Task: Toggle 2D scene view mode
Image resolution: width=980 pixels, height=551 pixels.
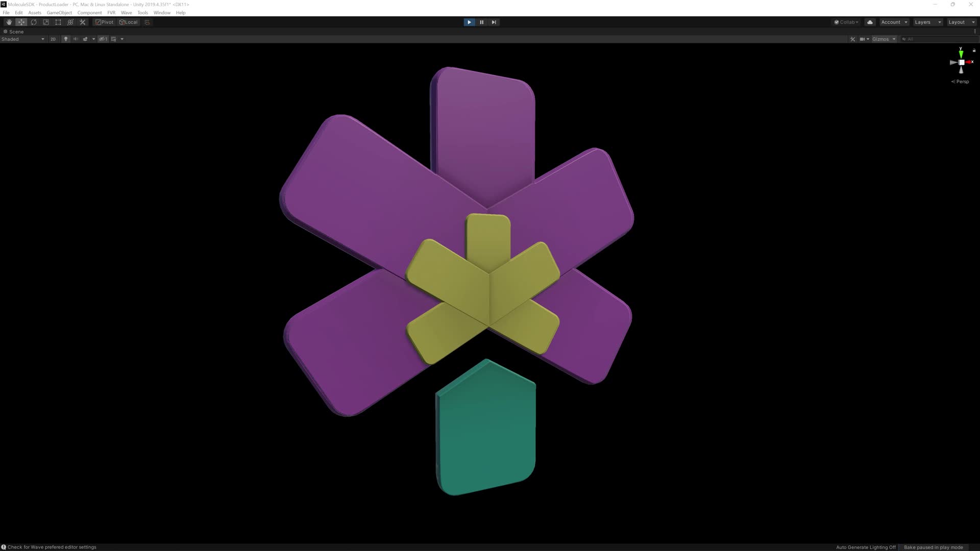Action: 53,39
